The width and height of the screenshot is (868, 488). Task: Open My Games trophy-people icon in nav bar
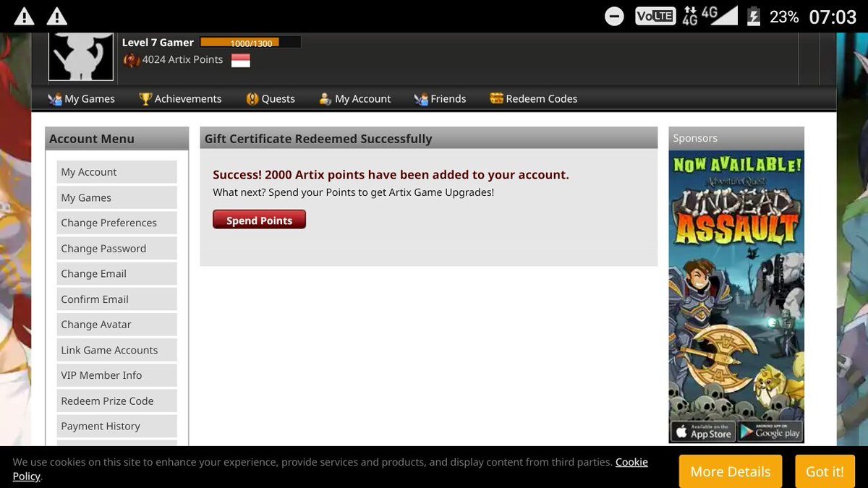(x=55, y=99)
